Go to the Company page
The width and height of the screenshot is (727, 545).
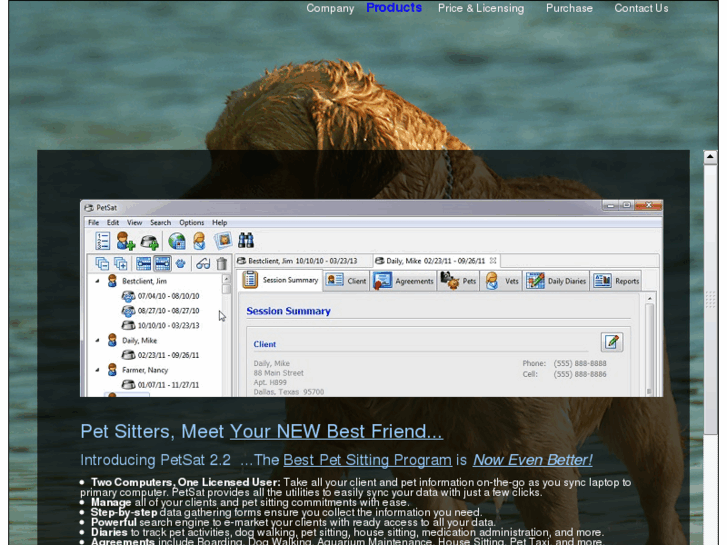coord(330,8)
